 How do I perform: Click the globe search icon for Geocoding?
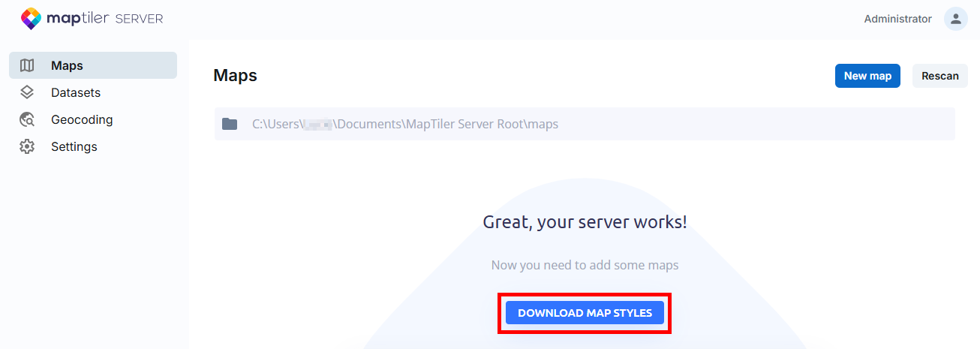[x=27, y=119]
